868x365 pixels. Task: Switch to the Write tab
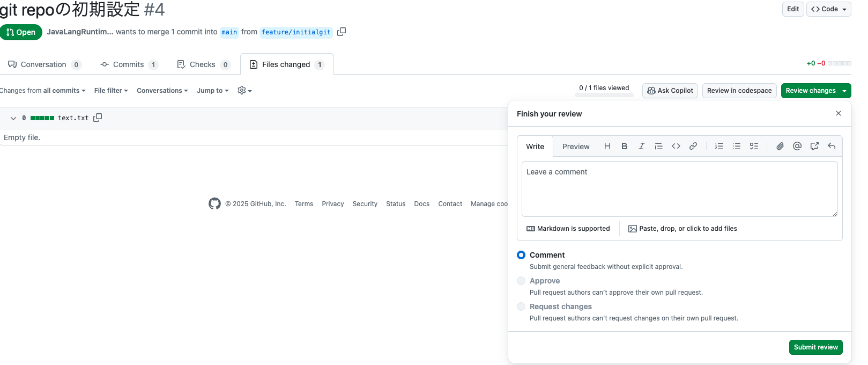tap(535, 147)
